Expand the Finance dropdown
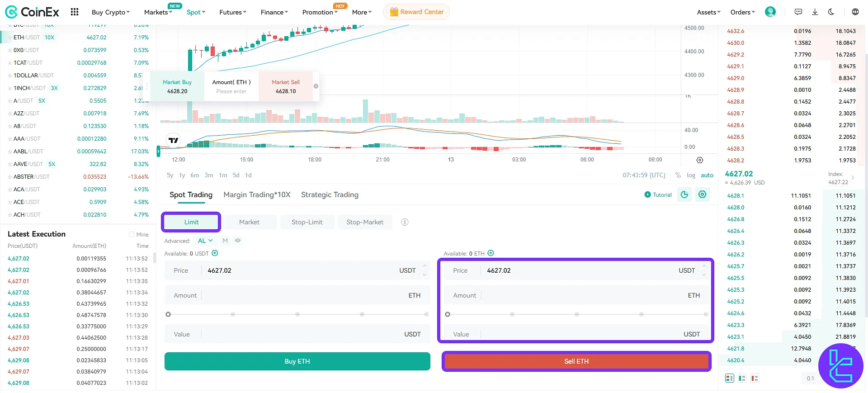The image size is (868, 393). (274, 12)
